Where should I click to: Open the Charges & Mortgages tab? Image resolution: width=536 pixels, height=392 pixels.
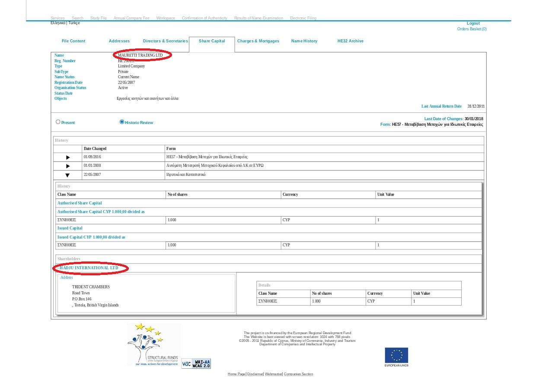click(x=258, y=41)
